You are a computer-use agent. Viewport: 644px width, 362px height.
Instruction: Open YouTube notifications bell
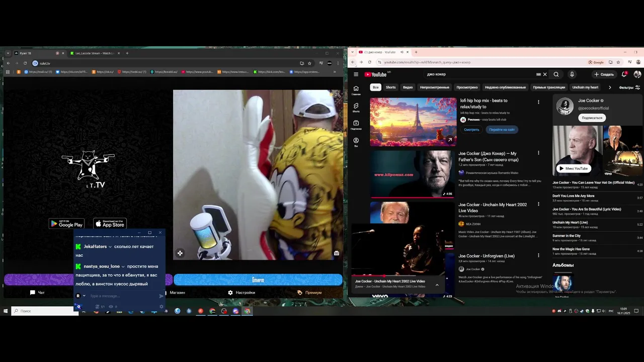tap(624, 74)
